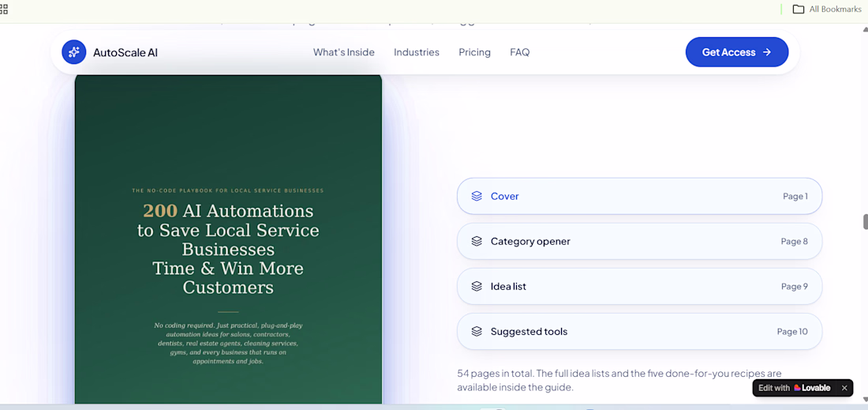Image resolution: width=868 pixels, height=410 pixels.
Task: Open the What's Inside nav link
Action: click(344, 52)
